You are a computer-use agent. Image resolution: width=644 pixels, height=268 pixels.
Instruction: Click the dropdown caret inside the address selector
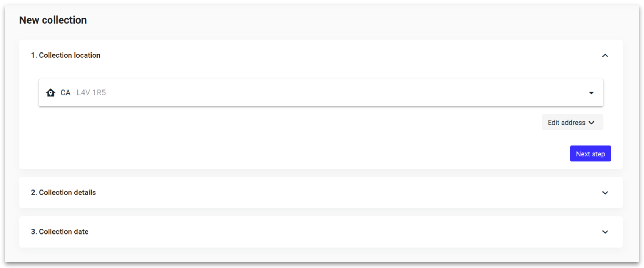pyautogui.click(x=591, y=93)
